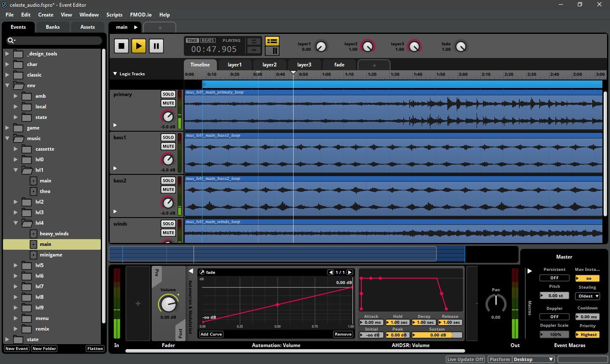This screenshot has height=364, width=610.
Task: Click the Add Curve button
Action: click(211, 334)
